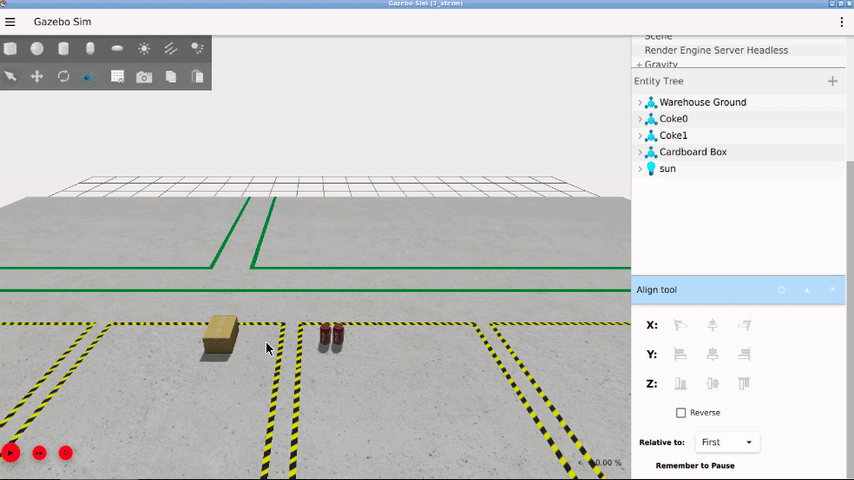Start simulation with the play button
854x480 pixels.
pos(10,453)
